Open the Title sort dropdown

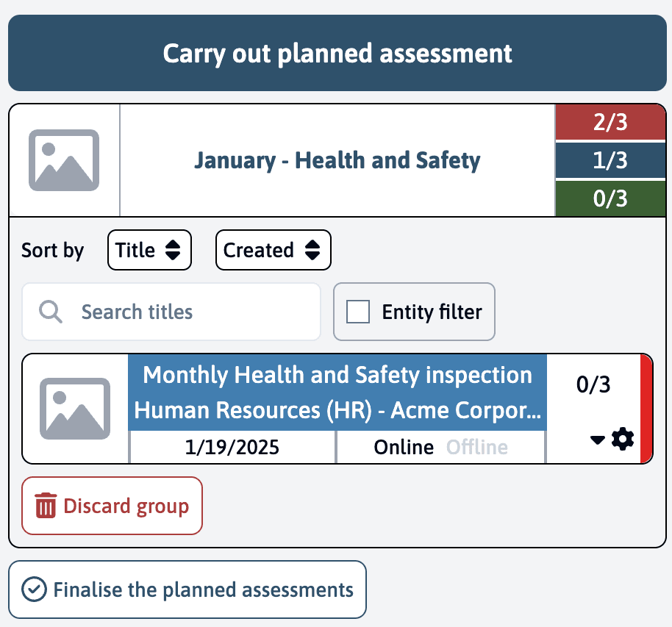(x=149, y=251)
